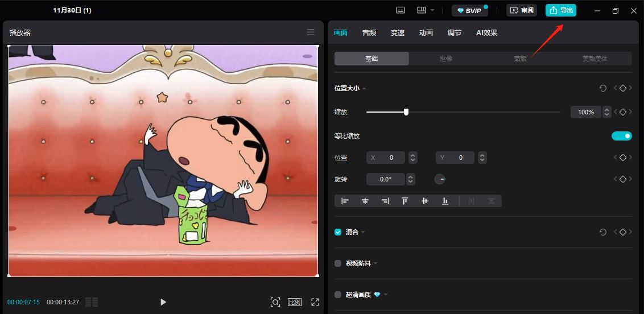Open the SVIP membership button
644x314 pixels.
click(470, 11)
